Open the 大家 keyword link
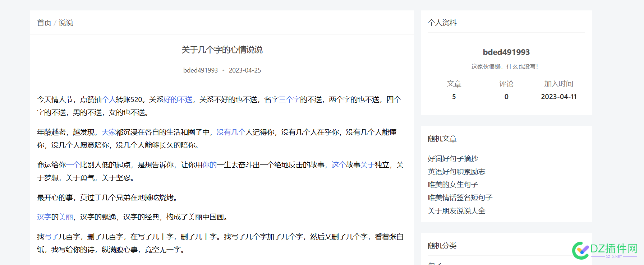Viewport: 644px width, 265px height. pos(109,132)
